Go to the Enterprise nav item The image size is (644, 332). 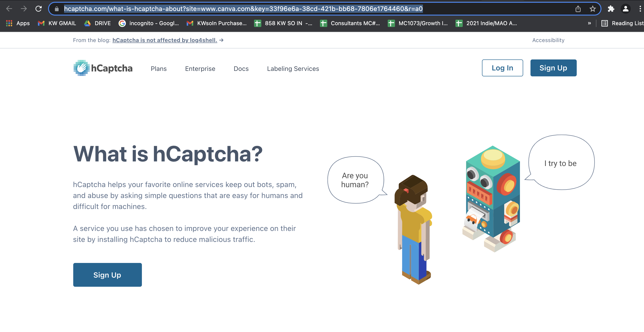point(200,69)
